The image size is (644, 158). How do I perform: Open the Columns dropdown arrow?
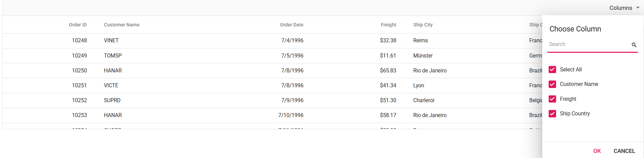point(638,8)
